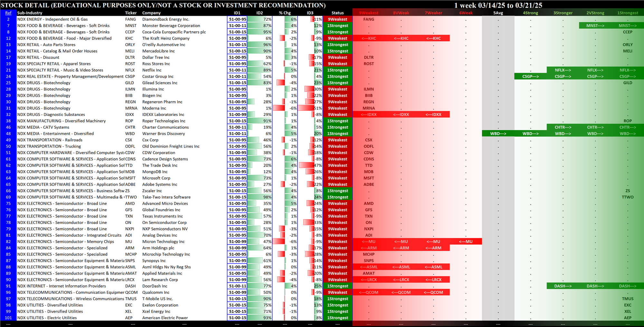The height and width of the screenshot is (327, 644).
Task: Select the Diamondback Energy Inc. company cell
Action: pos(166,19)
